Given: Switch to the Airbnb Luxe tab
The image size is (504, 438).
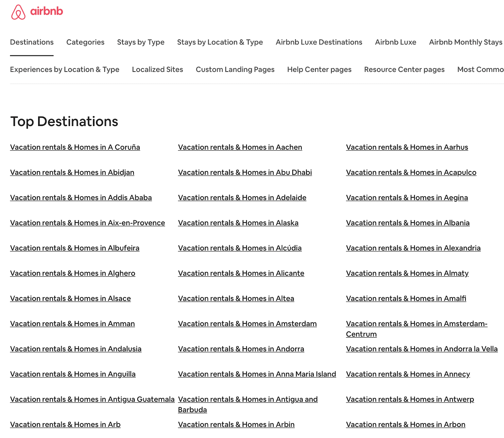Looking at the screenshot, I should coord(395,42).
